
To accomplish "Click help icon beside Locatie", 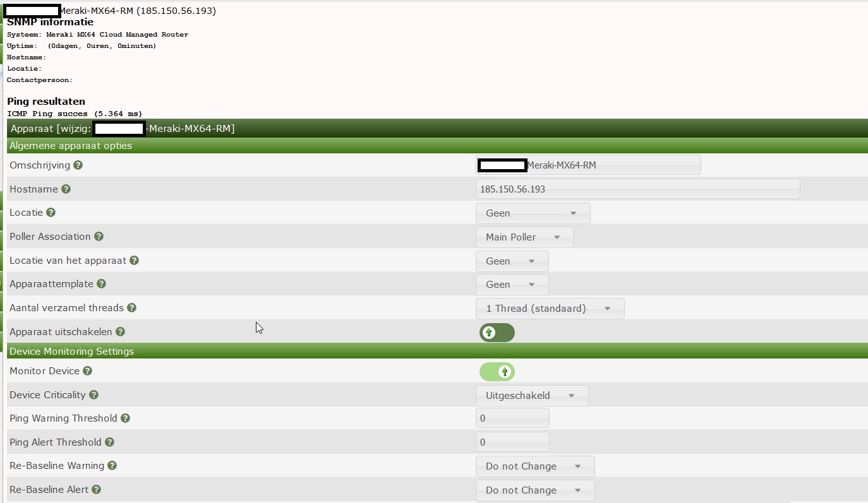I will [x=51, y=213].
